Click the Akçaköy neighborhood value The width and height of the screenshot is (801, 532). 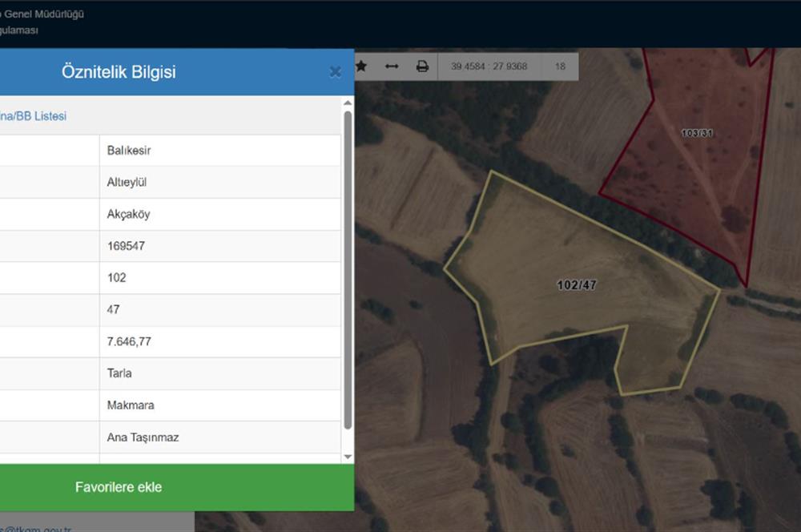(128, 215)
